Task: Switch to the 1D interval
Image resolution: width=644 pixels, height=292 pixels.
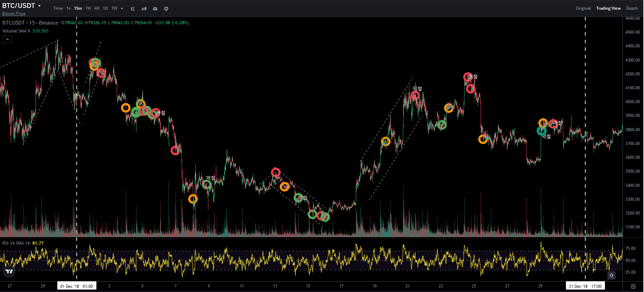Action: 105,8
